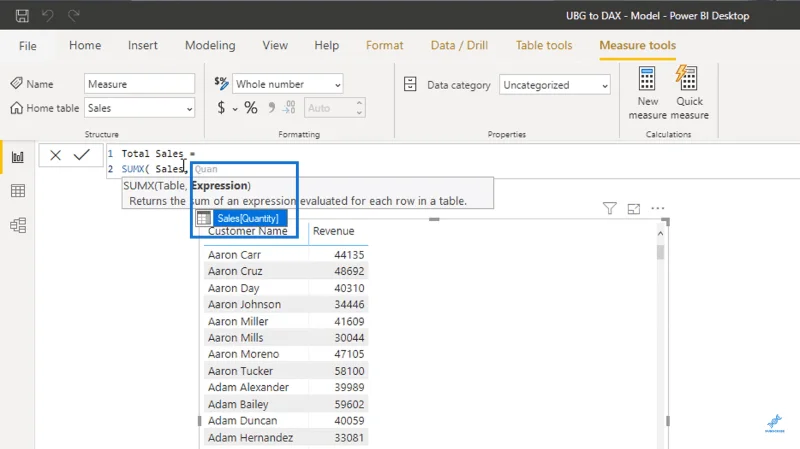This screenshot has width=800, height=449.
Task: Decrease decimal places with down stepper
Action: [359, 113]
